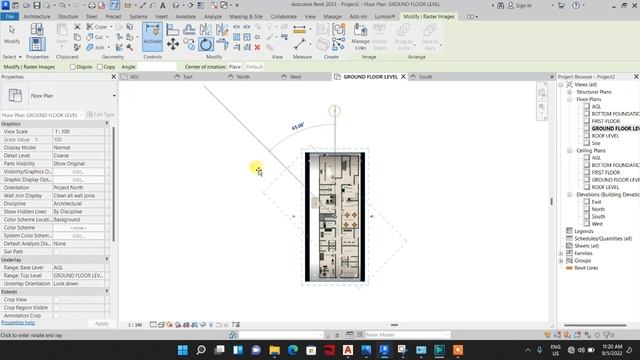Click the rotation center handle above the image
640x360 pixels.
tap(334, 111)
